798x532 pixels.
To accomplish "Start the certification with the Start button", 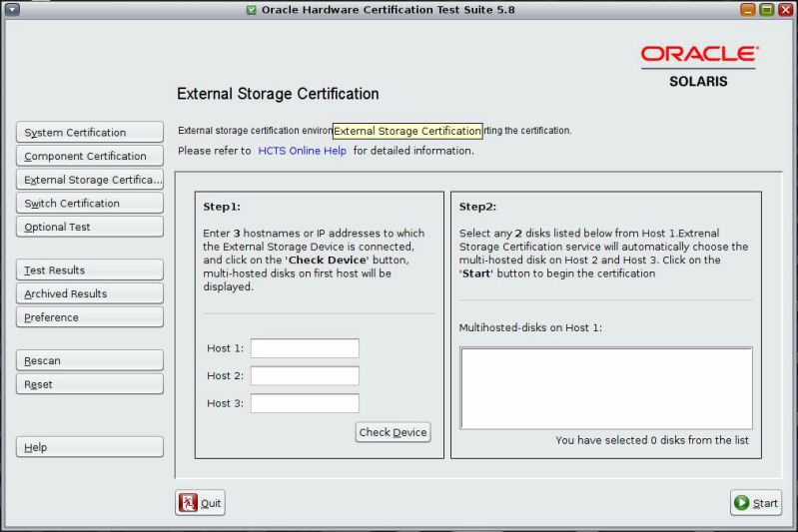I will tap(756, 503).
